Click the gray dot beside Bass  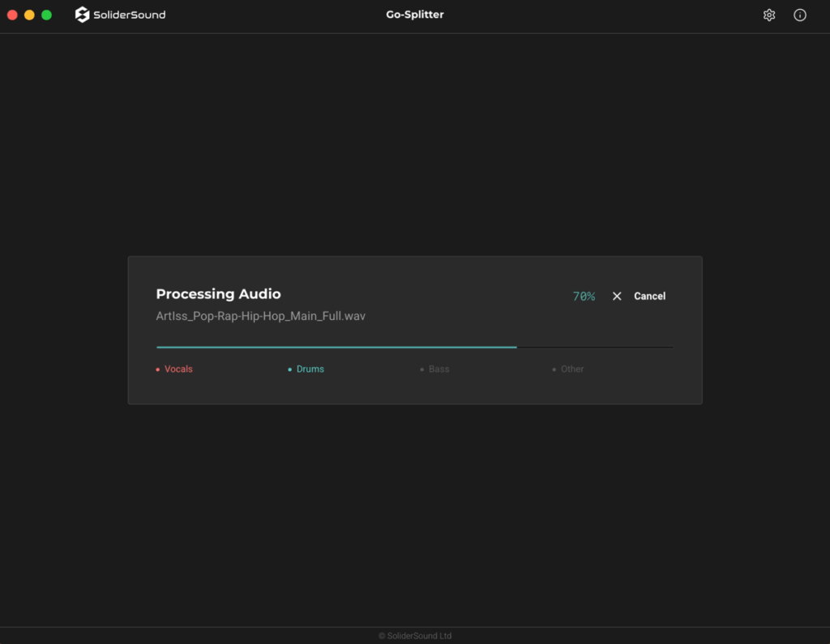tap(422, 369)
